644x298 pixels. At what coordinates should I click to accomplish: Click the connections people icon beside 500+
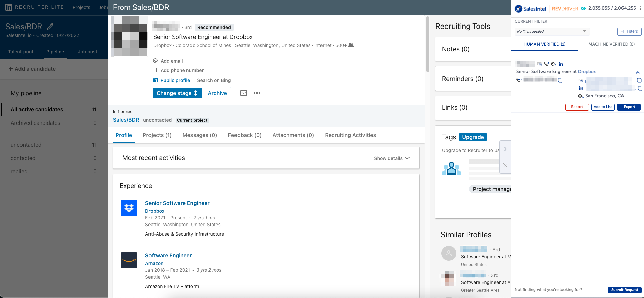point(351,45)
